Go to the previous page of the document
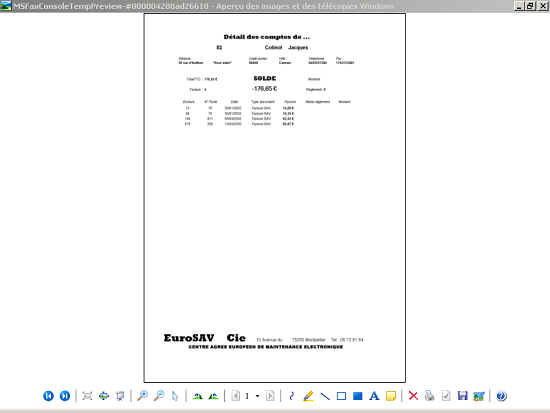550x413 pixels. pyautogui.click(x=236, y=396)
